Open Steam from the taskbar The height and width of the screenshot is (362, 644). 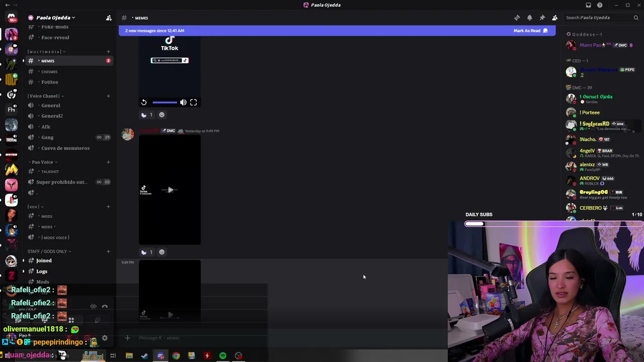click(x=145, y=356)
